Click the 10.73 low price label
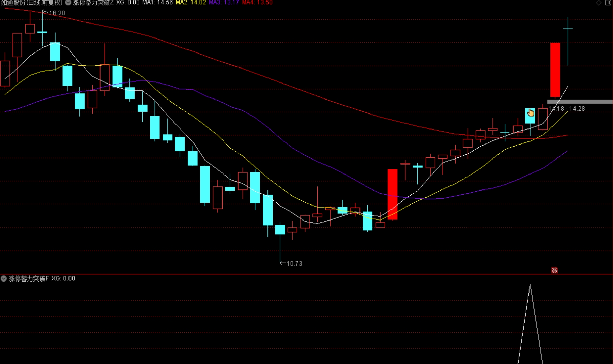 pyautogui.click(x=294, y=263)
